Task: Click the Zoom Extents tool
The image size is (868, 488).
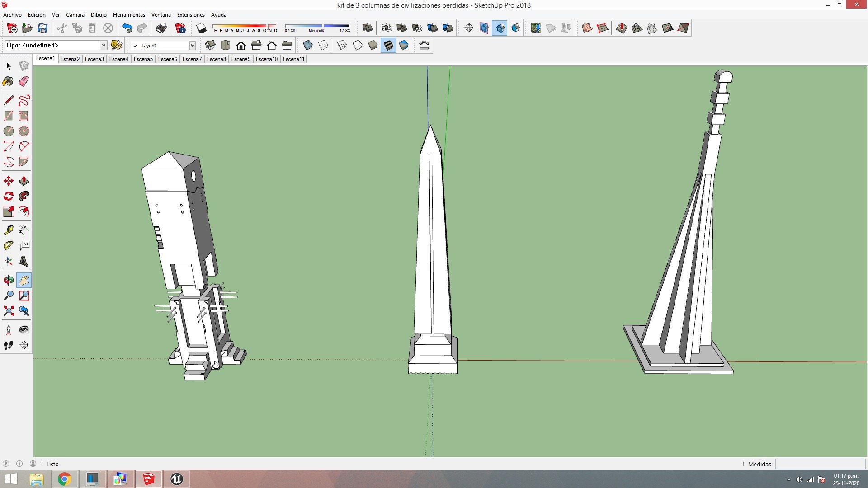Action: coord(9,311)
